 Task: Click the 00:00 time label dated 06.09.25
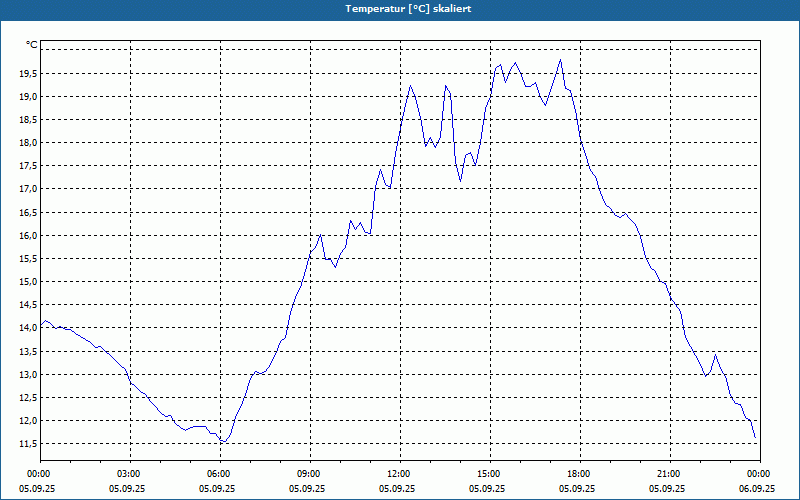(760, 474)
